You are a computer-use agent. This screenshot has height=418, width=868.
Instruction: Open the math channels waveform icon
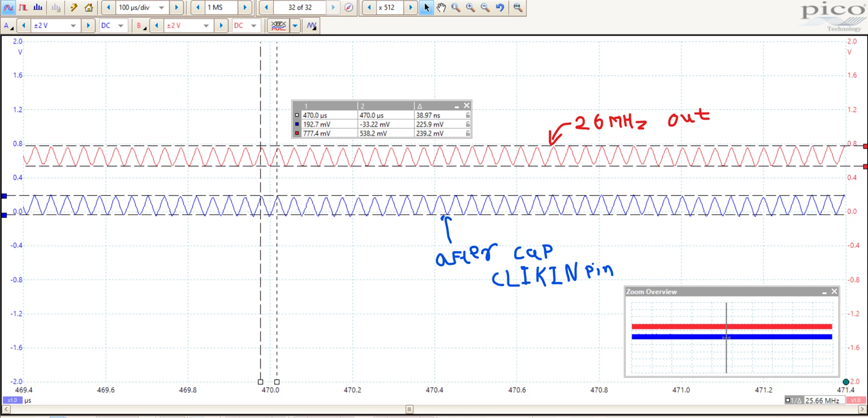(x=312, y=26)
